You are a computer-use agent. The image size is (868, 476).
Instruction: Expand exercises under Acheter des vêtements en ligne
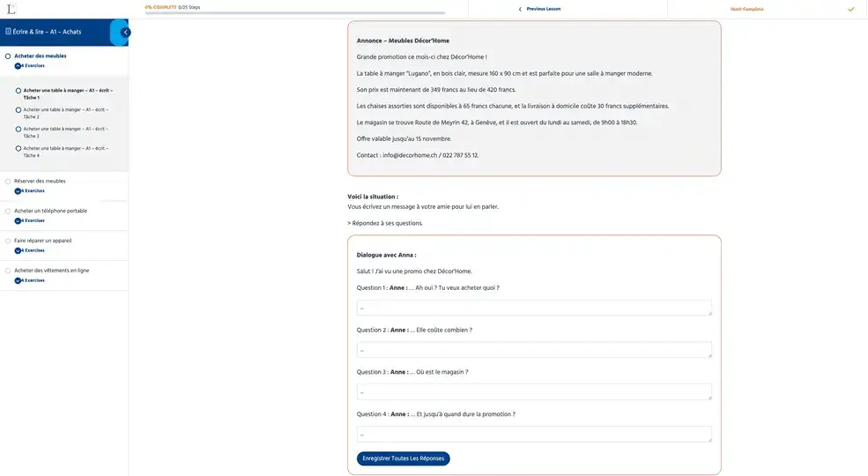point(18,280)
